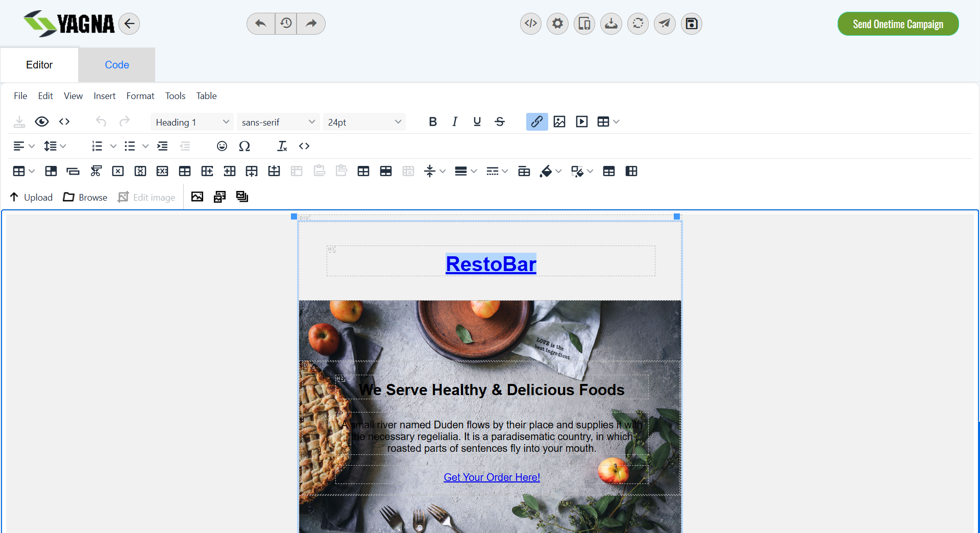Click the Clear formatting icon
This screenshot has width=980, height=533.
pos(281,146)
